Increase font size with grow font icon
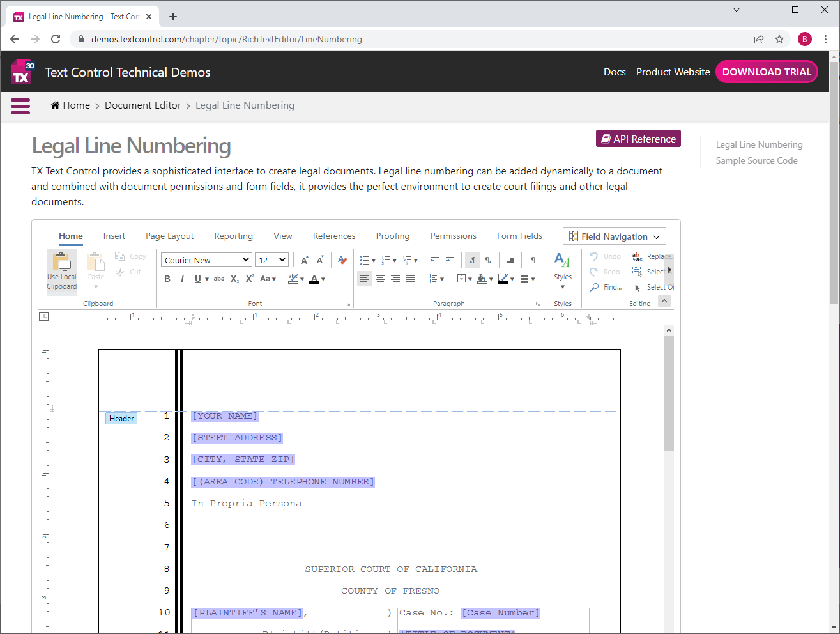The width and height of the screenshot is (840, 634). click(x=304, y=260)
